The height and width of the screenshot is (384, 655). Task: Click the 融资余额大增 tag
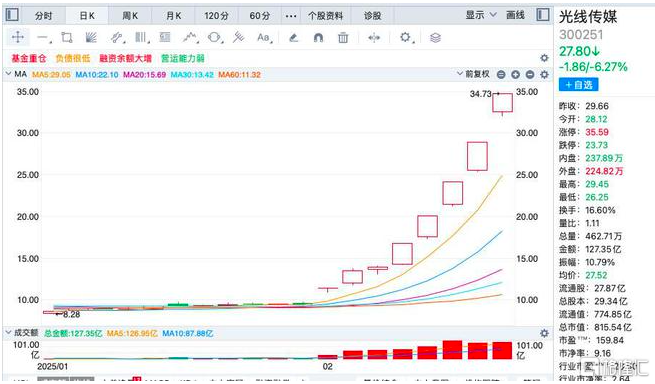[125, 58]
